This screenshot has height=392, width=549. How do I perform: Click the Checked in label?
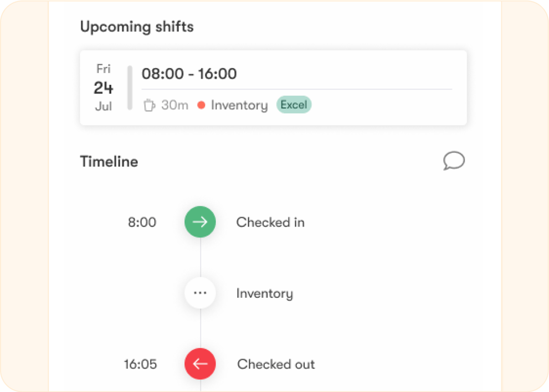pos(270,222)
